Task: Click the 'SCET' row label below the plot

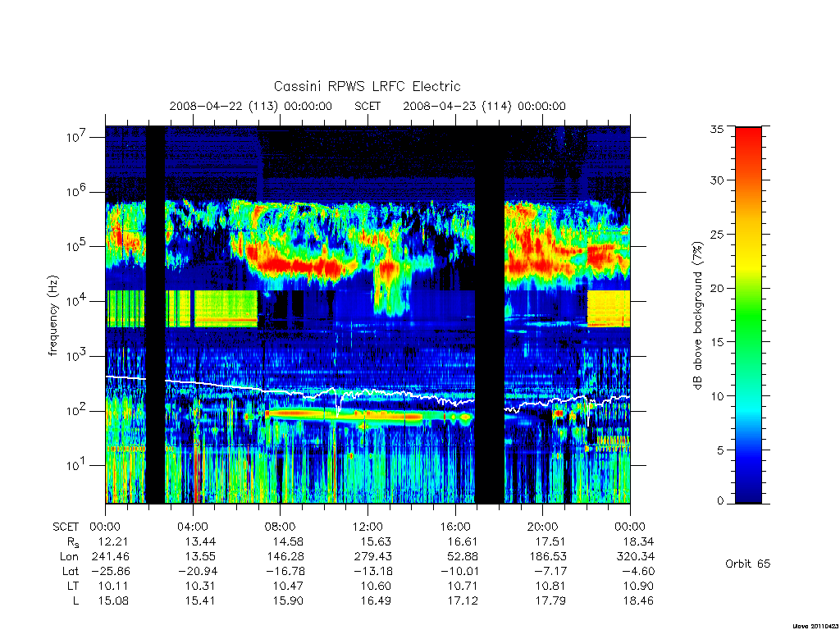Action: 66,527
